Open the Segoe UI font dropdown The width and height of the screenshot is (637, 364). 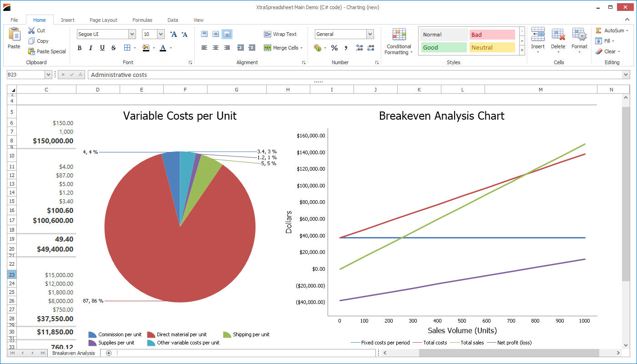click(132, 34)
